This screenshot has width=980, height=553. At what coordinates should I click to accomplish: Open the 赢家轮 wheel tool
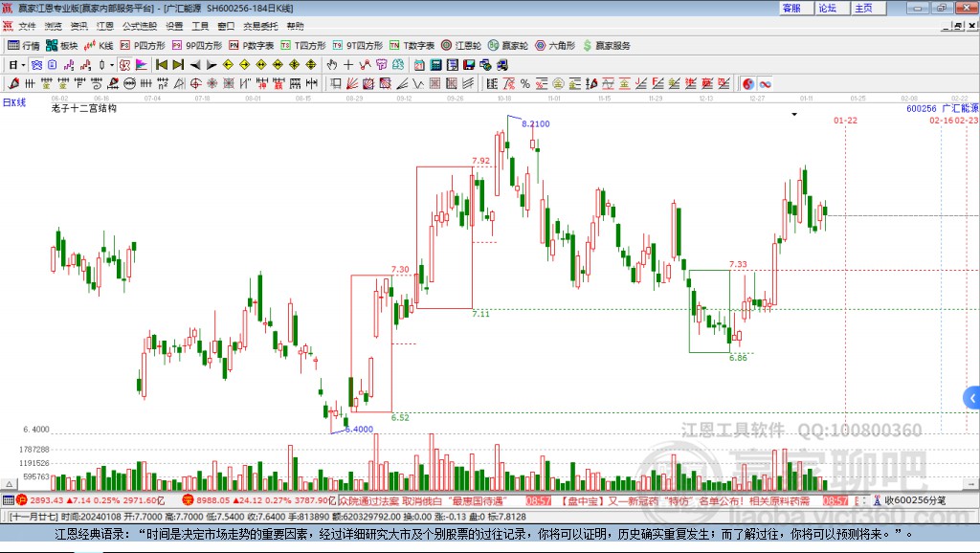tap(508, 46)
